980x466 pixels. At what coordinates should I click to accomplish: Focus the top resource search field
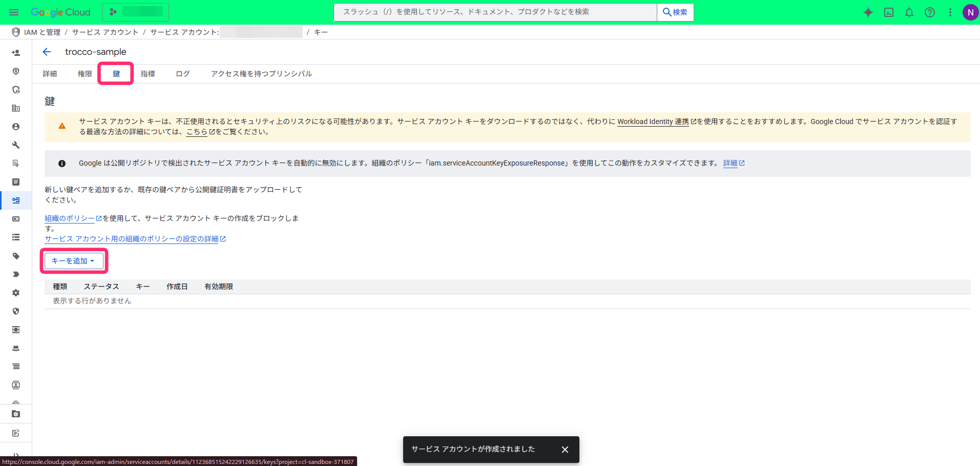[x=495, y=12]
